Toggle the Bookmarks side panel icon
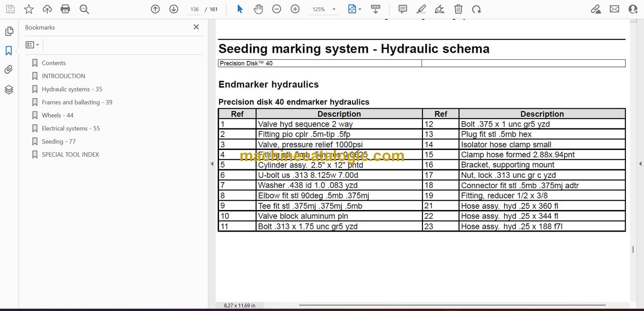Viewport: 644px width, 311px height. pos(9,51)
